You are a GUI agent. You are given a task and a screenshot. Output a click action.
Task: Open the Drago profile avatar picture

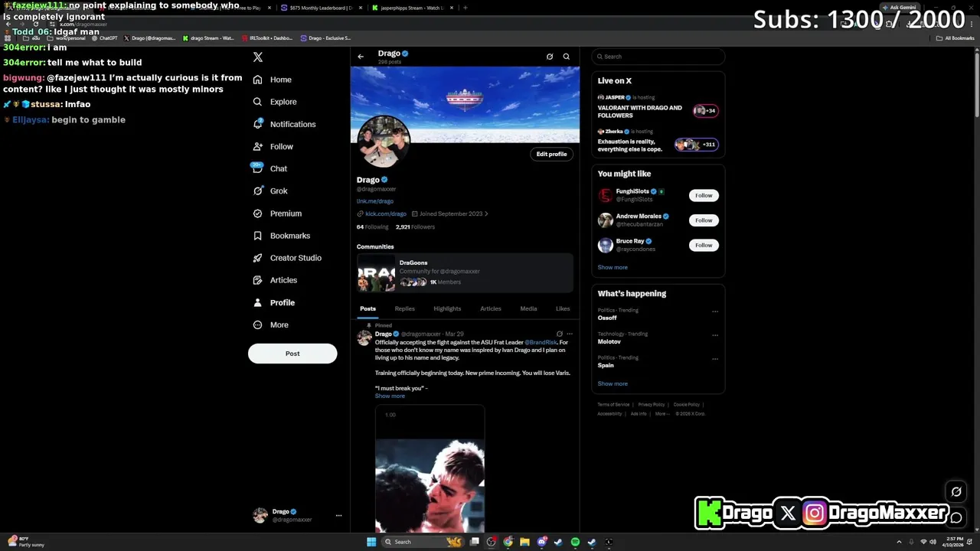click(384, 142)
